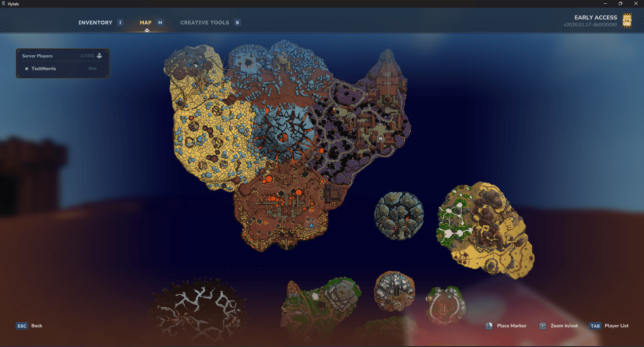This screenshot has height=347, width=644.
Task: Click the Server Players person icon
Action: coord(99,56)
